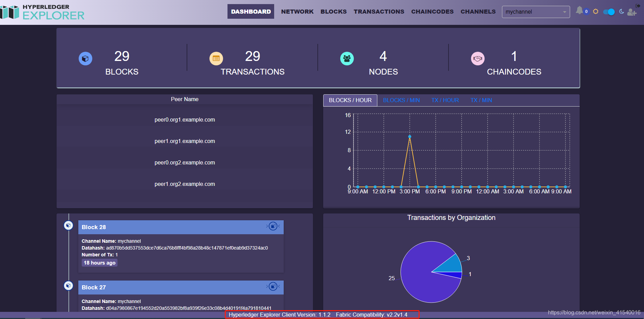Click the pie chart label 3

click(468, 258)
